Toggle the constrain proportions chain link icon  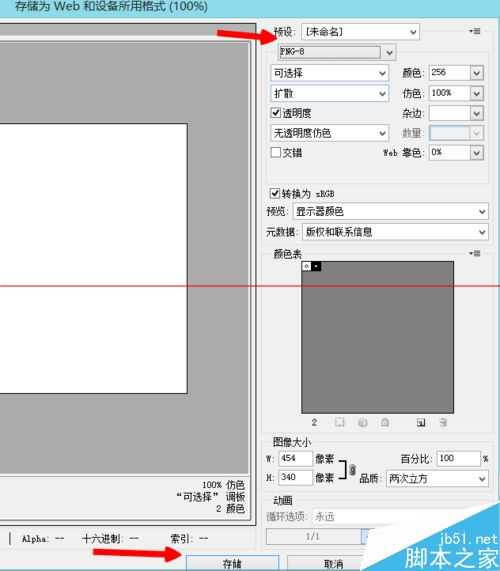pyautogui.click(x=352, y=469)
